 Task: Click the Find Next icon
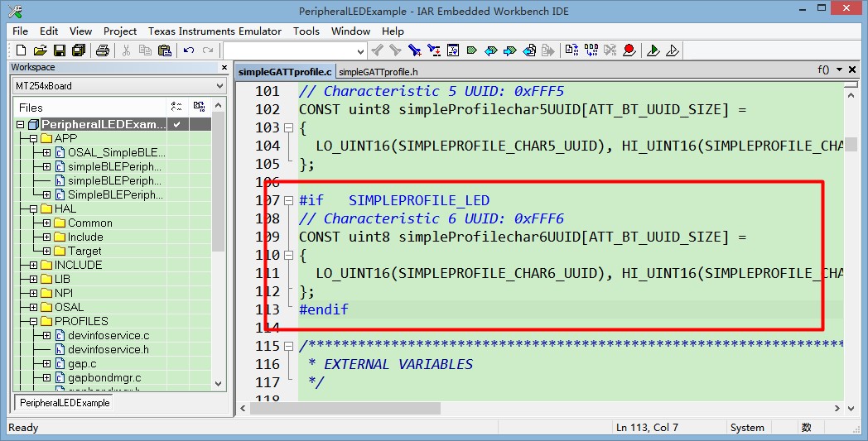395,50
